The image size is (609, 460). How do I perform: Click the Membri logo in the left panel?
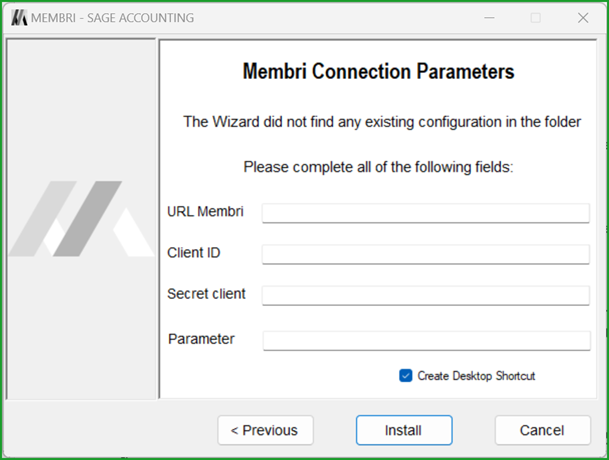pyautogui.click(x=79, y=218)
